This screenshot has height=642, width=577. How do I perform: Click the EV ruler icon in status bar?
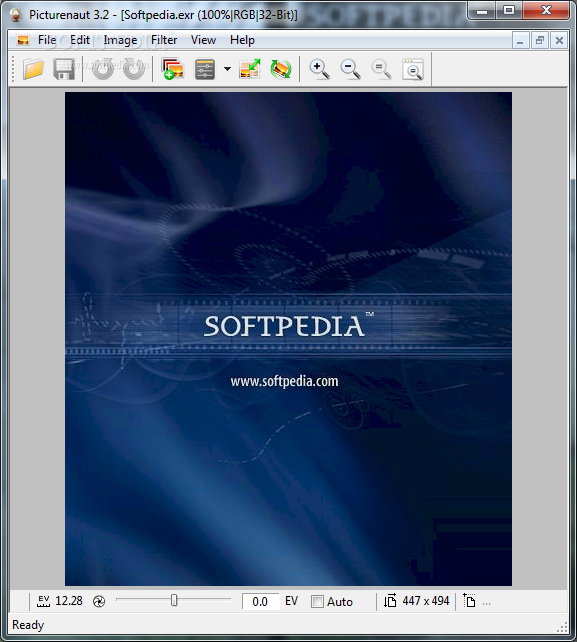(43, 601)
